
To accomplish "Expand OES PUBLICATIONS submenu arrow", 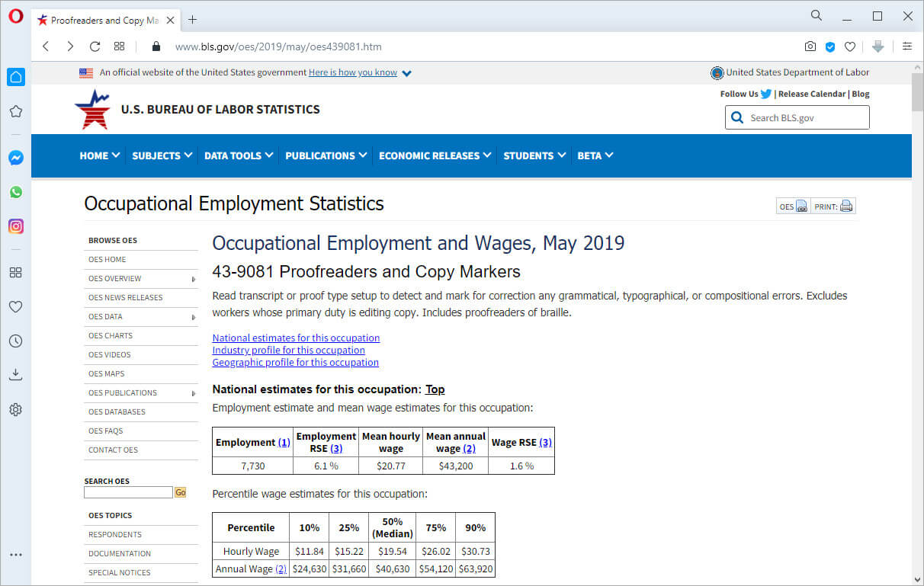I will click(194, 393).
